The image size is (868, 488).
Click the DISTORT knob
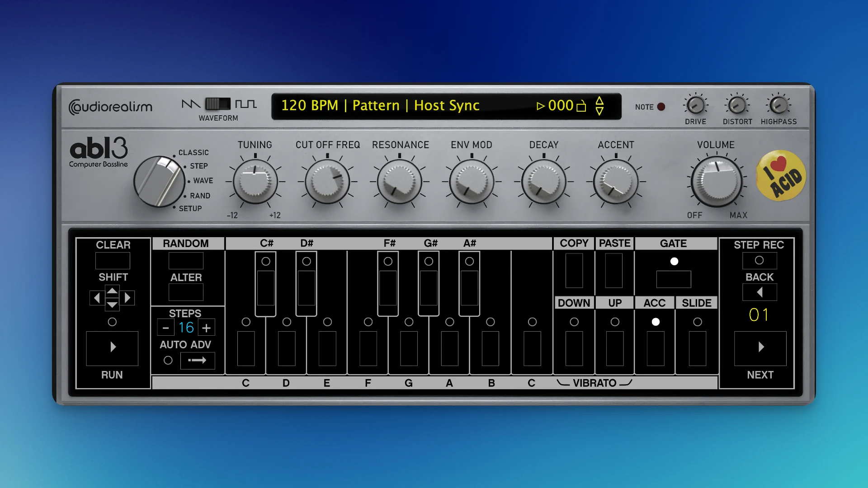737,106
